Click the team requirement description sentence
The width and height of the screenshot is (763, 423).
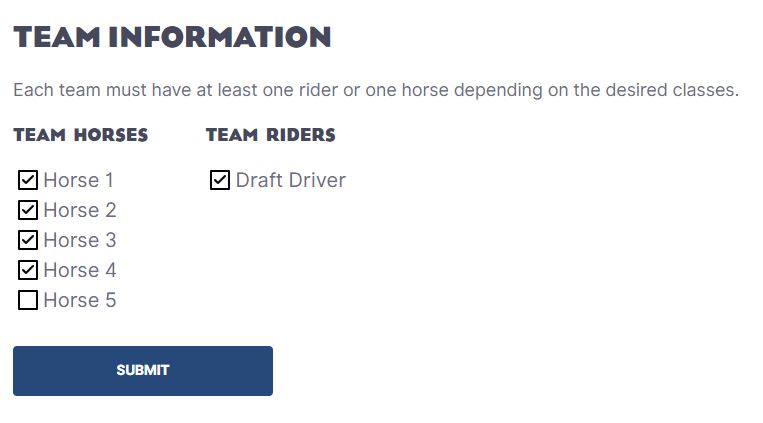click(x=376, y=90)
